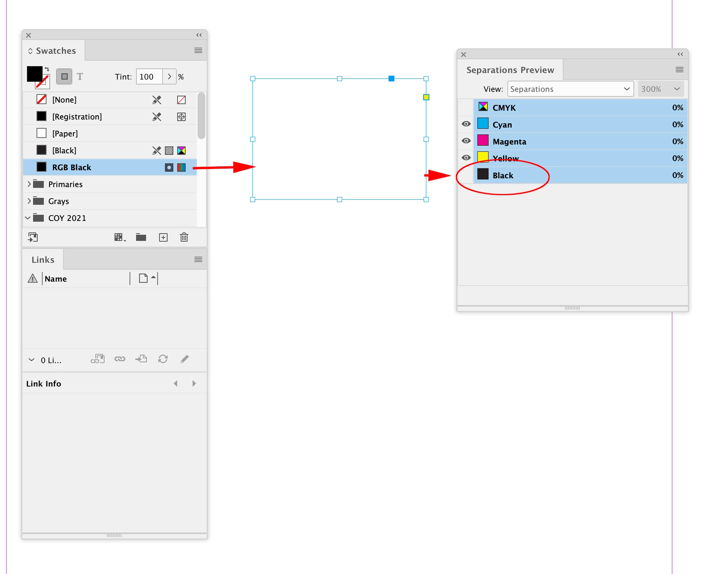Screen dimensions: 728x574
Task: Open the Links panel menu icon
Action: (198, 259)
